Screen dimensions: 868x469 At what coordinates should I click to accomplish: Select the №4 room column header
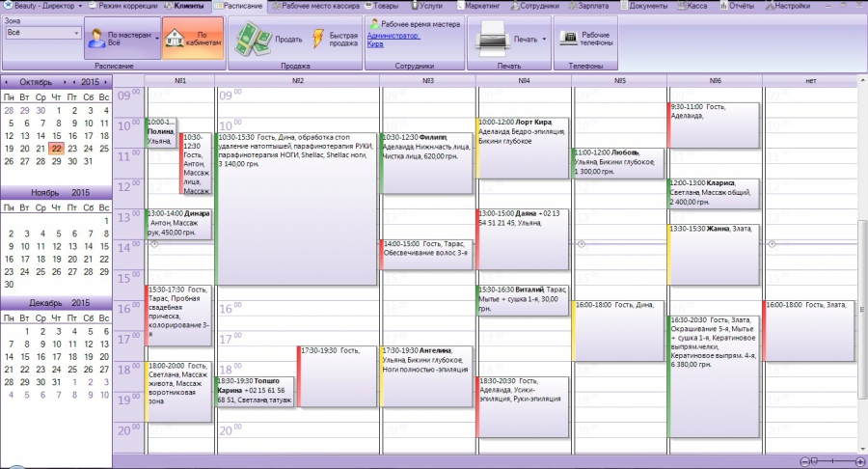[x=524, y=81]
